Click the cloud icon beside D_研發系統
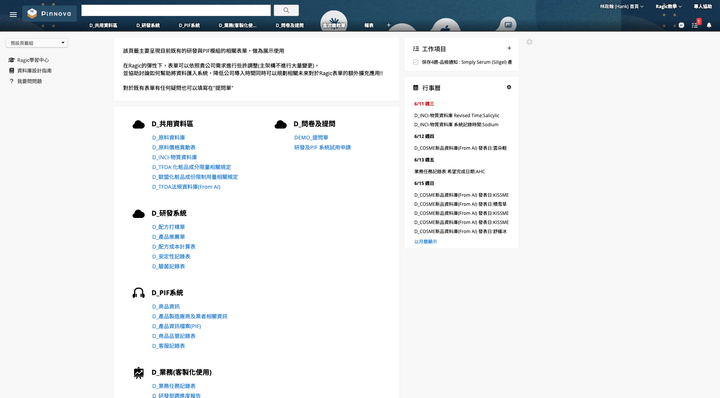Screen dimensions: 720x398 139,214
